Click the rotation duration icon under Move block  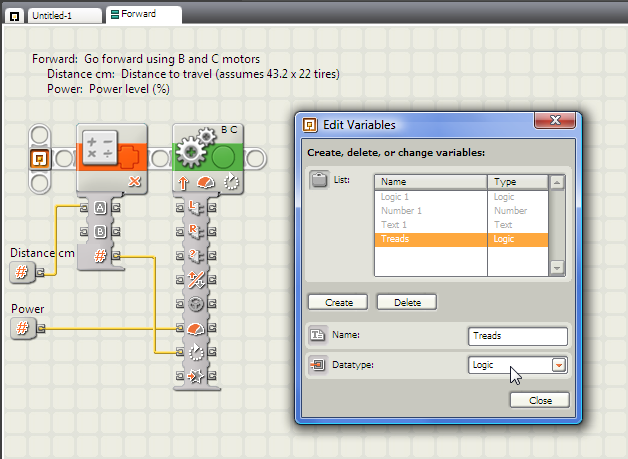[x=231, y=181]
